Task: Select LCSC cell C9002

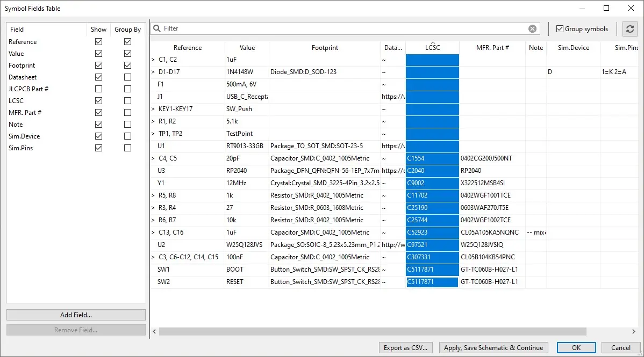Action: (x=433, y=183)
